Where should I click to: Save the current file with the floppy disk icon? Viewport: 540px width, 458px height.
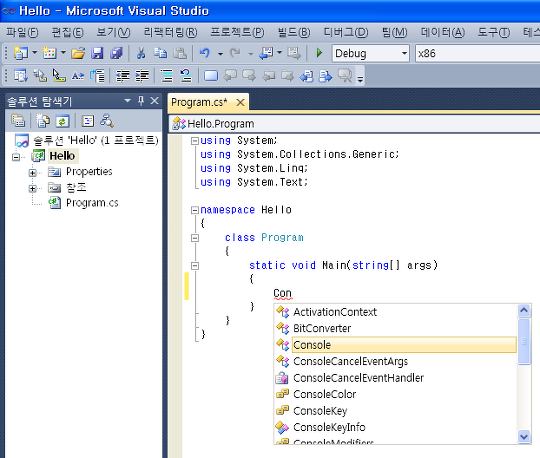(x=97, y=53)
